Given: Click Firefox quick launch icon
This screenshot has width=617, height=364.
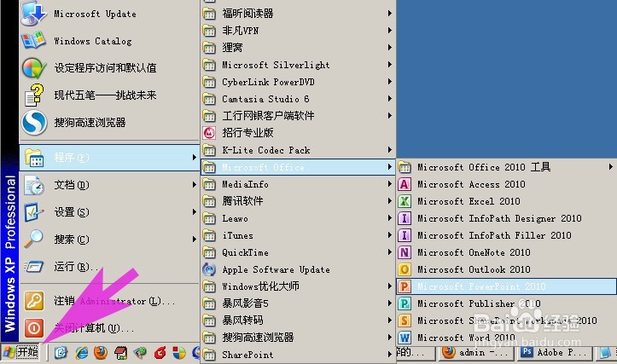Looking at the screenshot, I should 102,353.
